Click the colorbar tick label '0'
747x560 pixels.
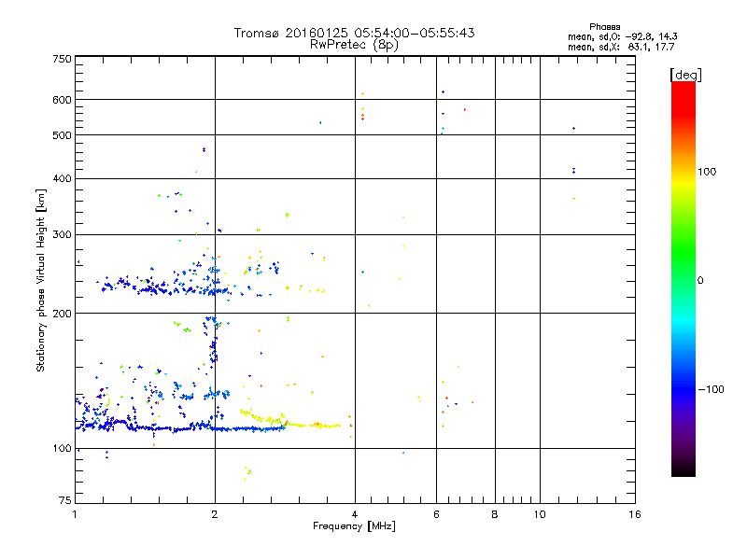[700, 281]
